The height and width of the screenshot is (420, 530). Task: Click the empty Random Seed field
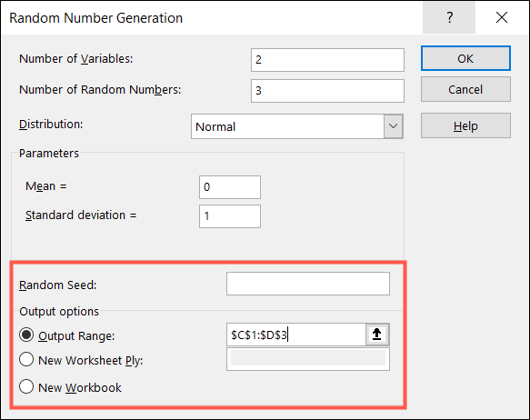[x=308, y=284]
